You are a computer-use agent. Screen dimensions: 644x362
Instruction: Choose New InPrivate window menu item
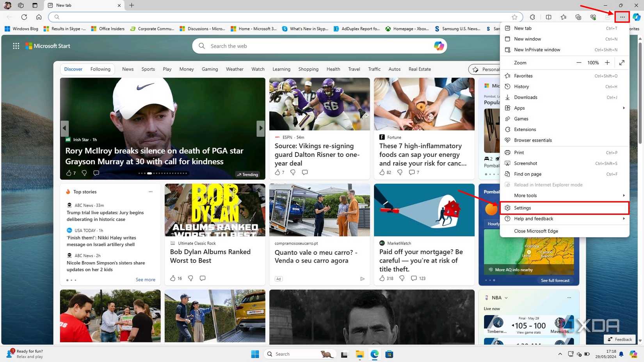565,50
